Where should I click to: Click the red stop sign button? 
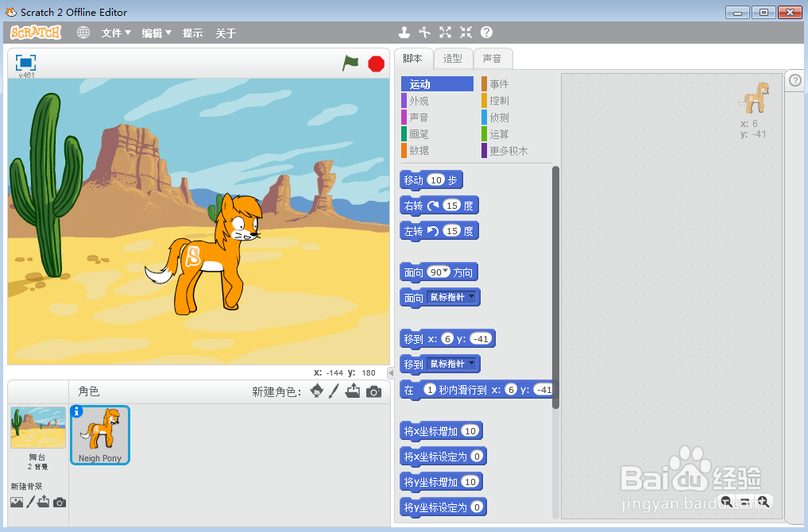click(376, 64)
